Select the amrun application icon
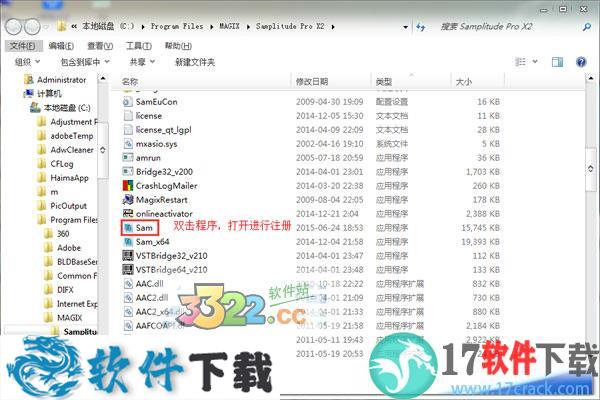Viewport: 600px width, 400px height. click(128, 158)
